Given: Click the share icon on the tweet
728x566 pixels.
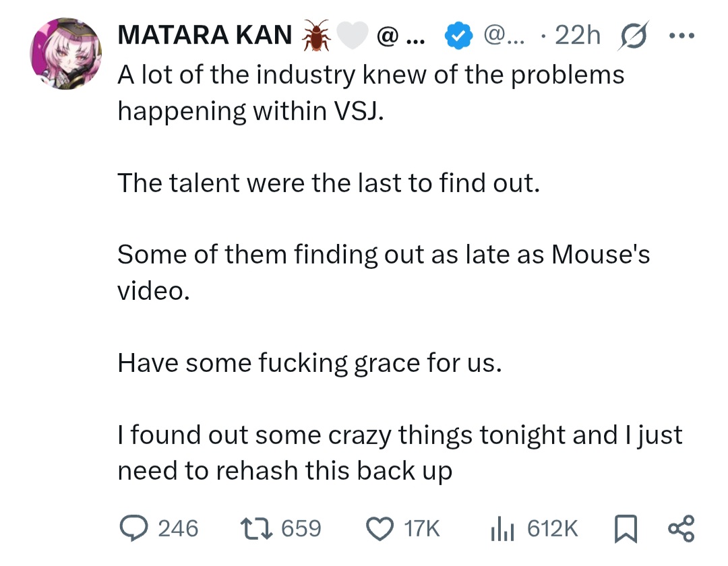Looking at the screenshot, I should click(x=679, y=528).
